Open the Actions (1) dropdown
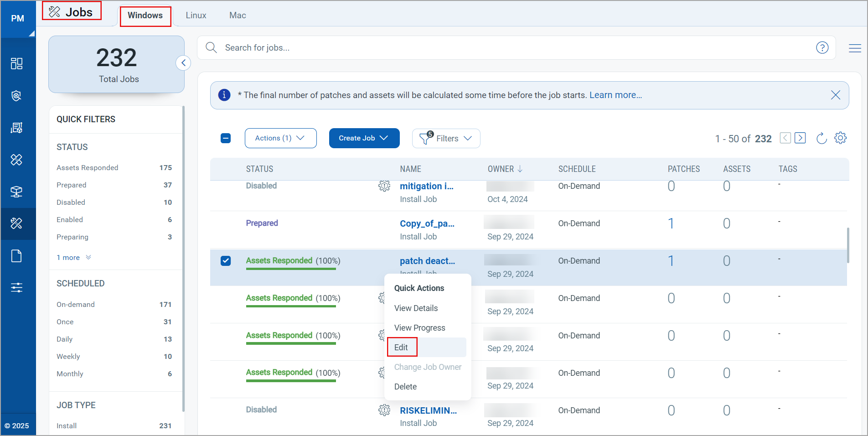 coord(281,138)
